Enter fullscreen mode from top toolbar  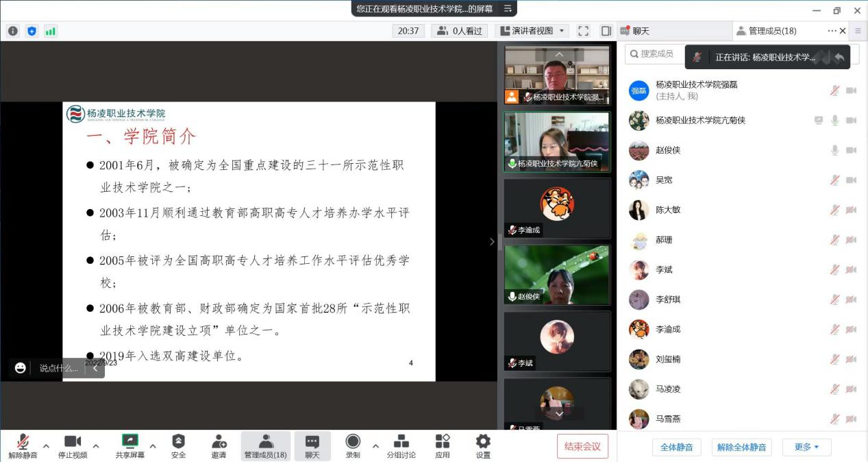pos(583,31)
